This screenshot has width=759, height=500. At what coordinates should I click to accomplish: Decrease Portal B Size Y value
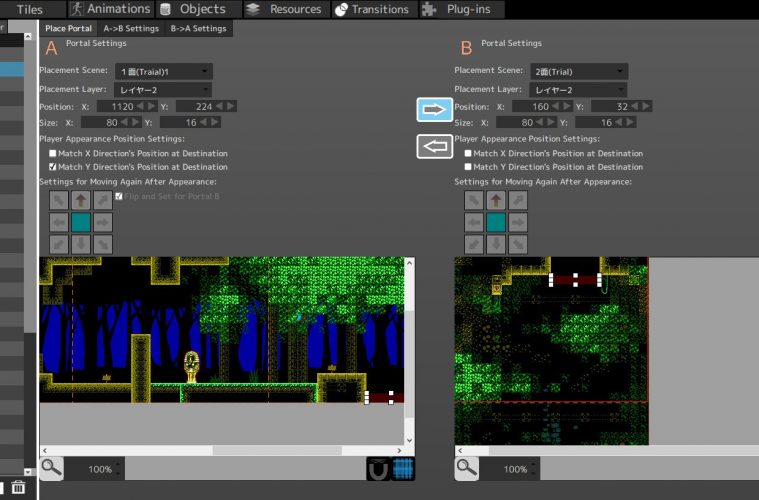point(618,122)
